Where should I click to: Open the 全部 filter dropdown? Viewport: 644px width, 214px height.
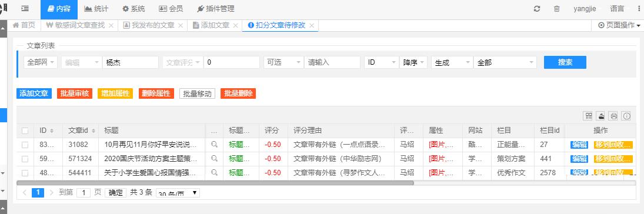[505, 62]
